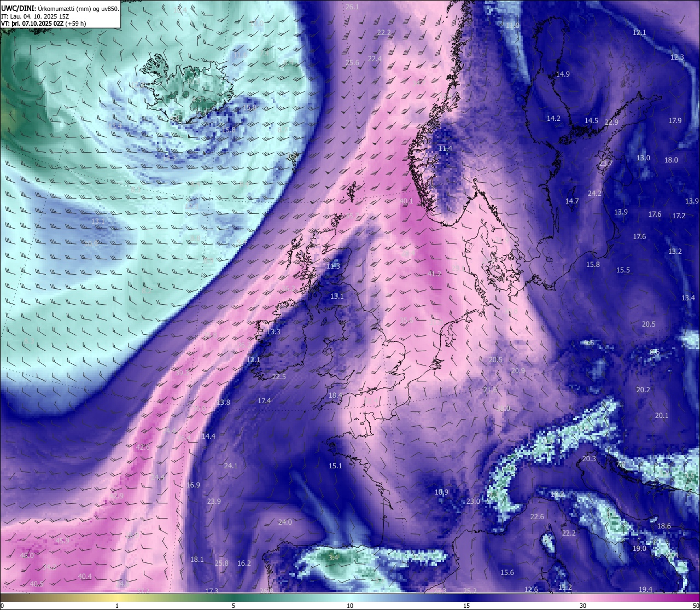
Task: Click the 3.4 value over Spain
Action: (x=334, y=558)
